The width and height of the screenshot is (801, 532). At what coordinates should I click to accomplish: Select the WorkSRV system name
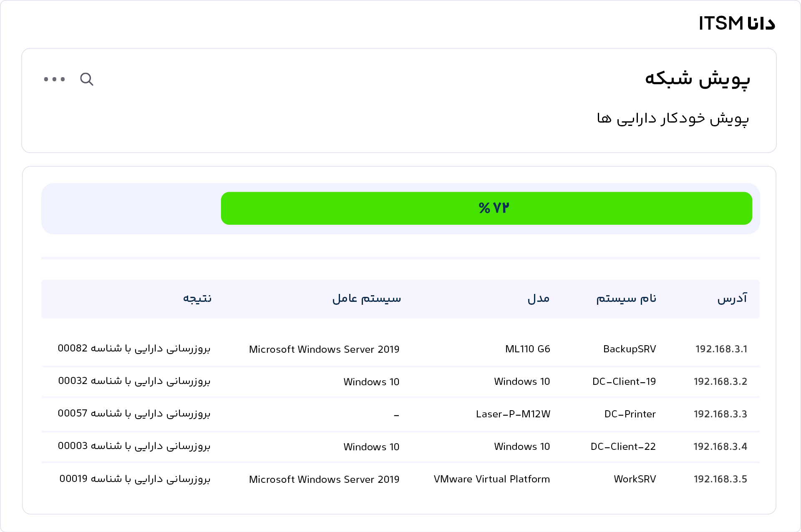635,479
